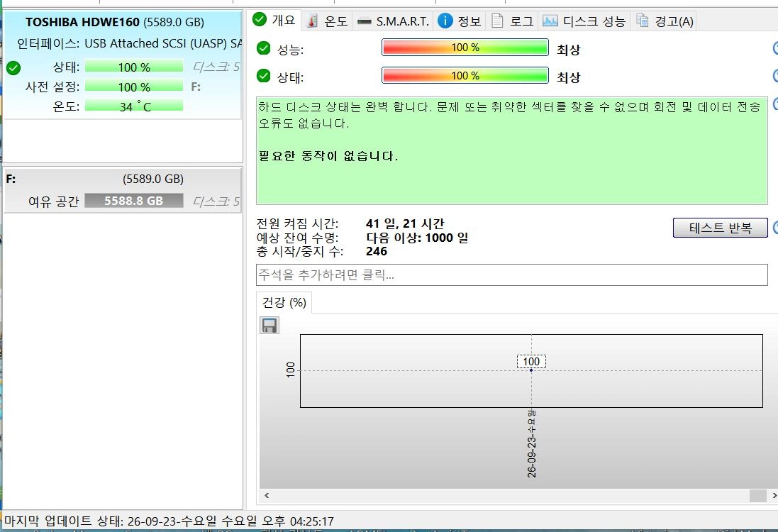Click the green status check icon in disk list
Image resolution: width=778 pixels, height=532 pixels.
[x=13, y=68]
